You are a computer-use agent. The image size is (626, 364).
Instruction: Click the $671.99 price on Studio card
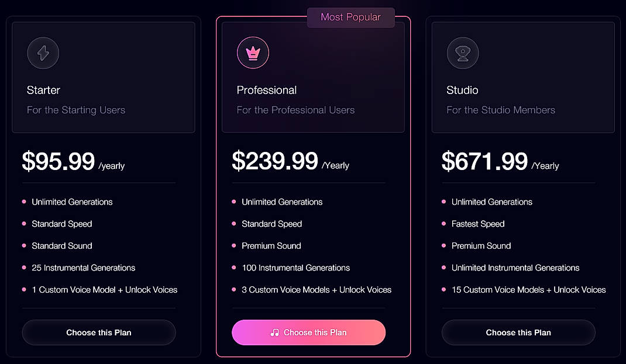[x=486, y=162]
